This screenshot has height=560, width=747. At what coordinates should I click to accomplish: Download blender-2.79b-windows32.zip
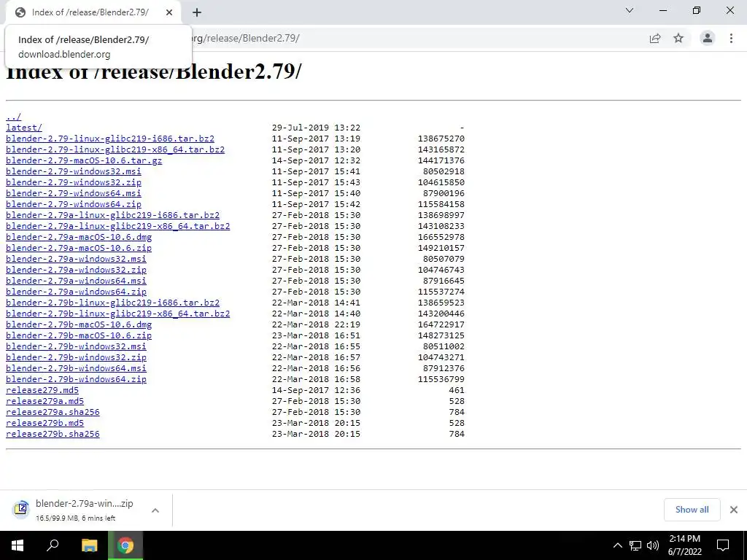tap(76, 357)
